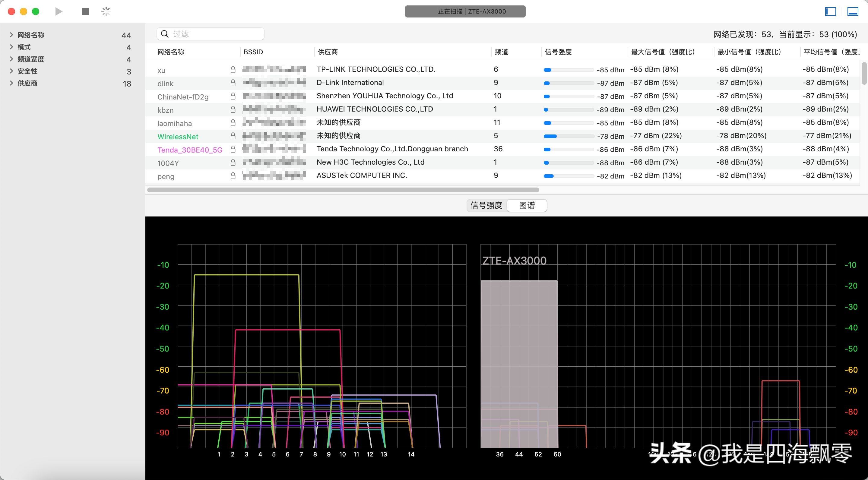Image resolution: width=868 pixels, height=480 pixels.
Task: Select the 1004Y network name
Action: pyautogui.click(x=168, y=163)
